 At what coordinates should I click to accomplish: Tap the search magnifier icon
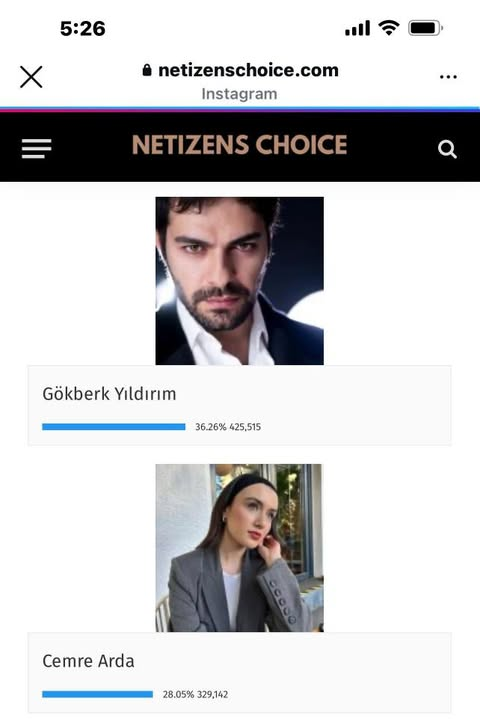tap(447, 149)
